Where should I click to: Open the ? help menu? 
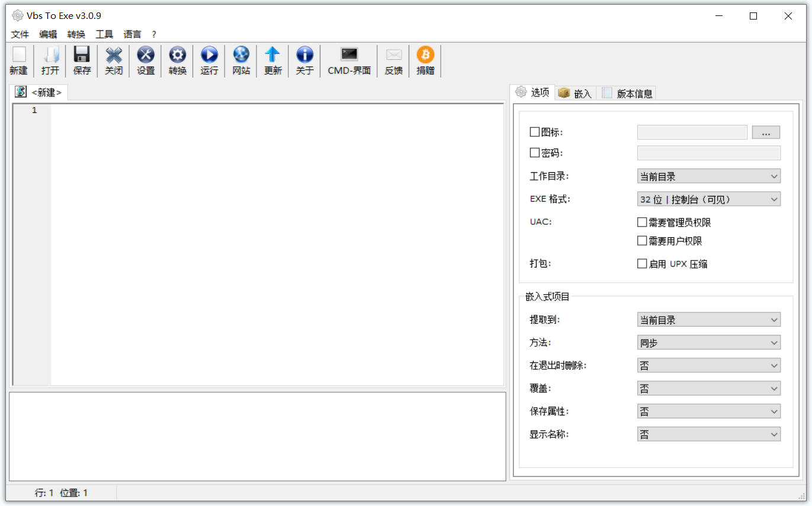(154, 34)
